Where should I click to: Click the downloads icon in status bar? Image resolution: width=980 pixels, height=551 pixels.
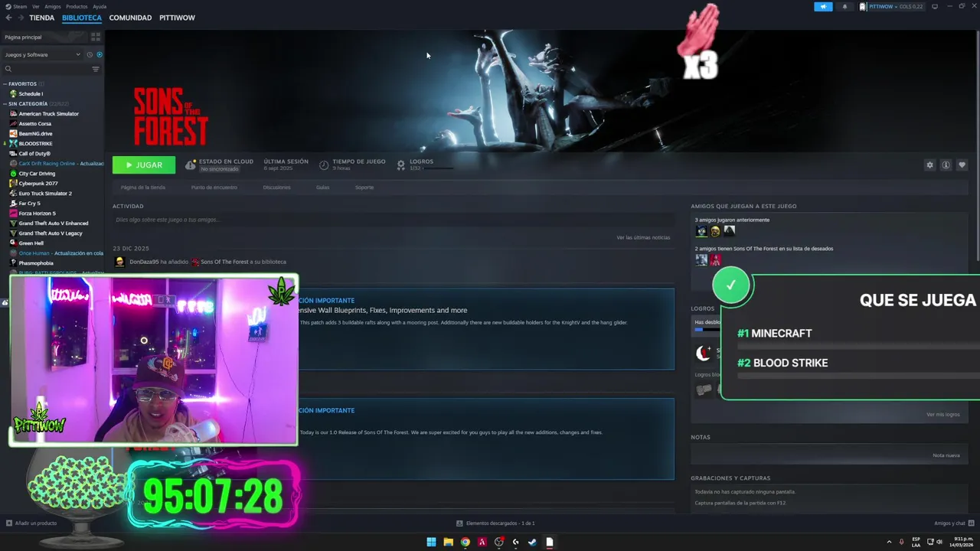pos(459,523)
